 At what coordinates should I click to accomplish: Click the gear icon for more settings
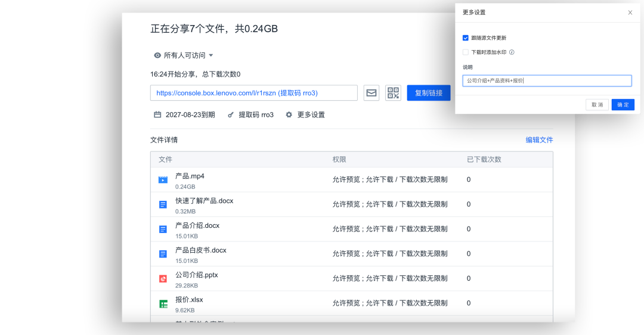289,114
